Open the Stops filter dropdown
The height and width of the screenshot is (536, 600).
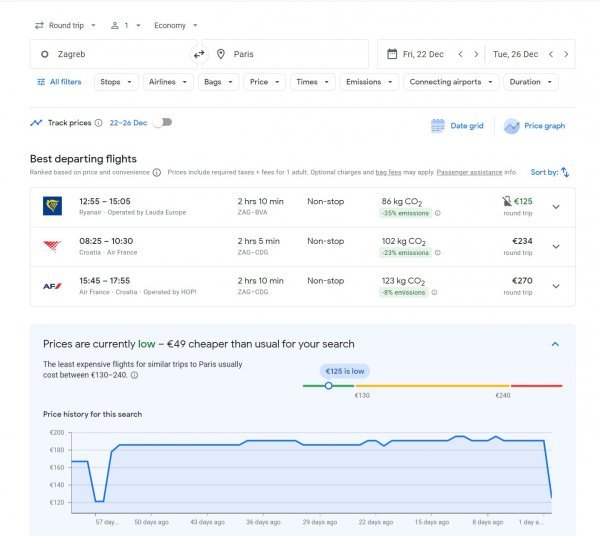click(116, 82)
